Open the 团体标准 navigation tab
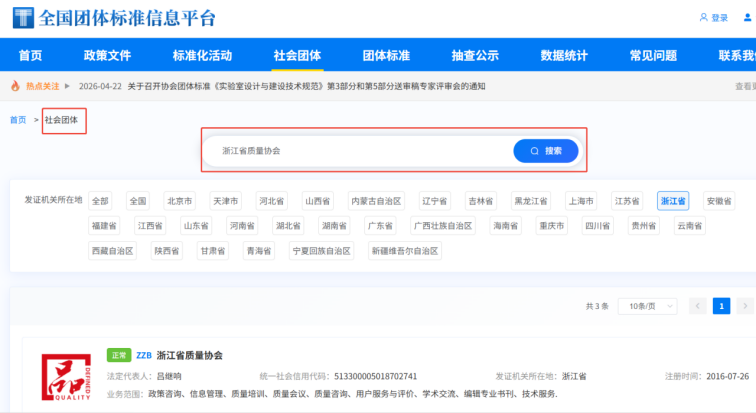 pos(386,55)
